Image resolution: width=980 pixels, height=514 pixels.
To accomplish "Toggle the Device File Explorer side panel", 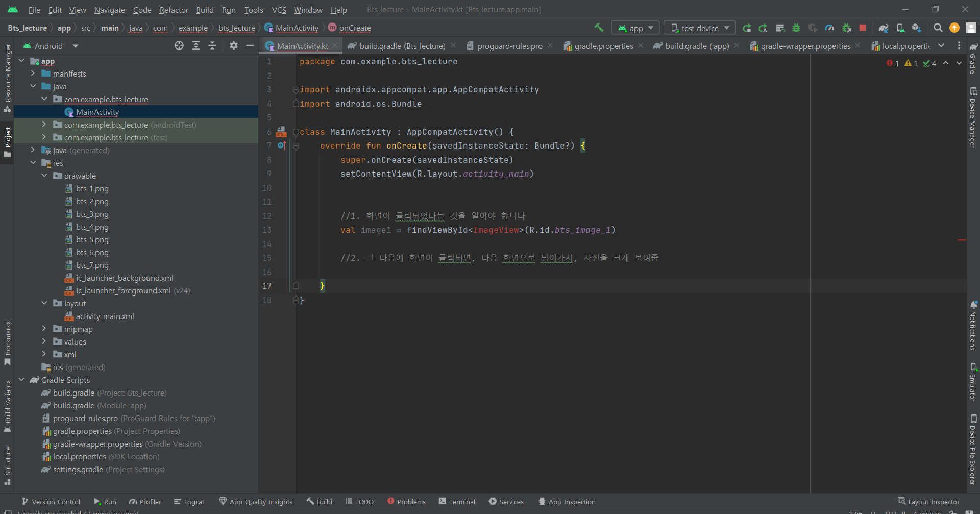I will pos(973,449).
